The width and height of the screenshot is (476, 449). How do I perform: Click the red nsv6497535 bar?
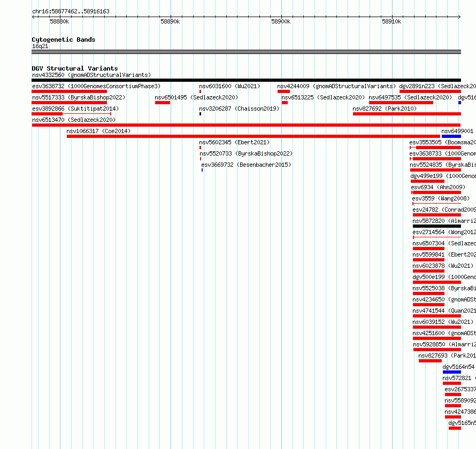click(x=401, y=103)
